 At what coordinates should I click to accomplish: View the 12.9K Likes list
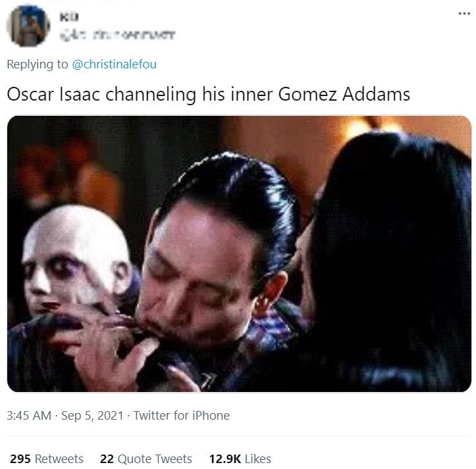240,459
